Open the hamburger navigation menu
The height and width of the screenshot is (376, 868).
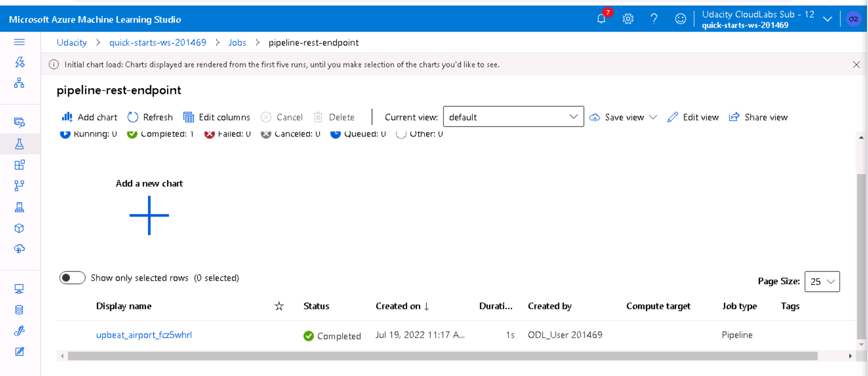point(19,42)
